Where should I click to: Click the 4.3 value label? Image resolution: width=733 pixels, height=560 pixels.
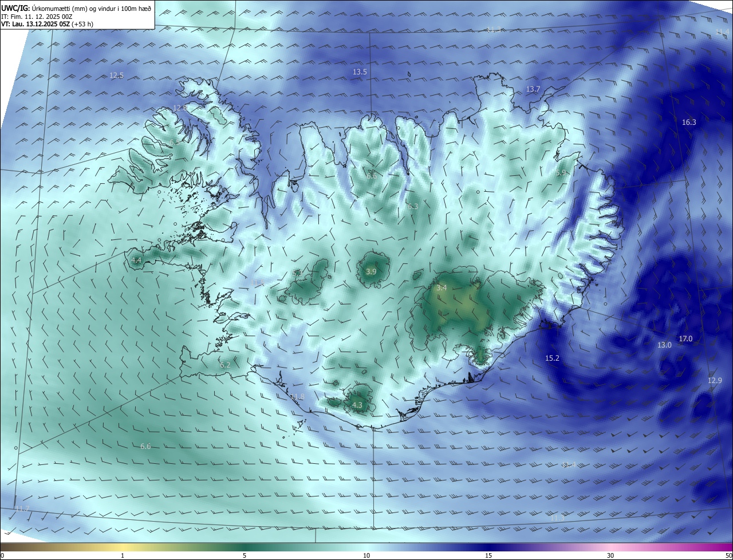pos(357,405)
